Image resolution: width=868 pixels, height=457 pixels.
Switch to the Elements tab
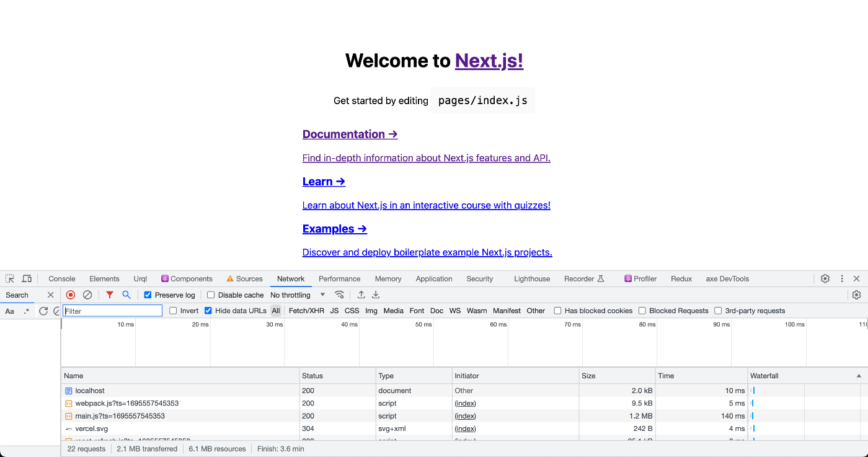(x=104, y=278)
